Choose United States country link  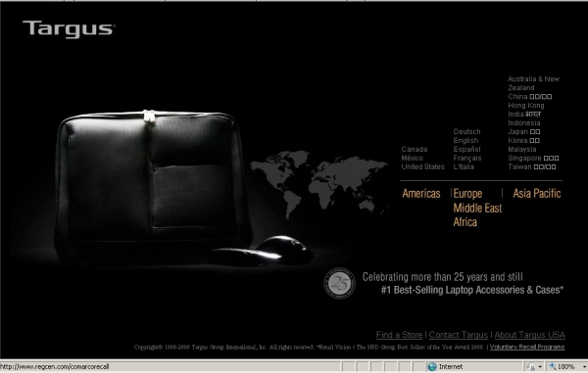click(422, 166)
